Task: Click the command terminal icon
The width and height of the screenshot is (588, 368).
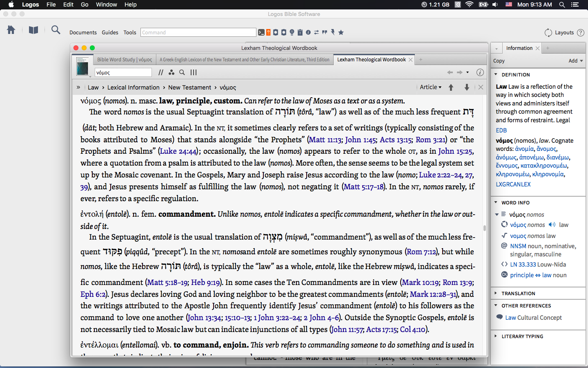Action: click(261, 32)
